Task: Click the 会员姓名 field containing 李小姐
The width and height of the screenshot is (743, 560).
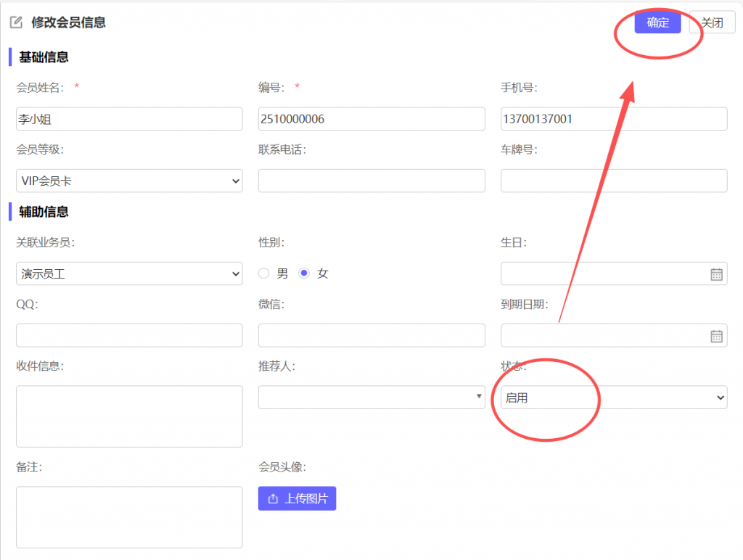Action: click(129, 119)
